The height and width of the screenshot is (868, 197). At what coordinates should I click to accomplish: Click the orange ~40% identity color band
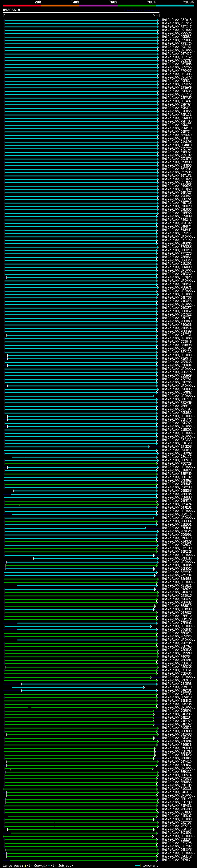[x=60, y=6]
